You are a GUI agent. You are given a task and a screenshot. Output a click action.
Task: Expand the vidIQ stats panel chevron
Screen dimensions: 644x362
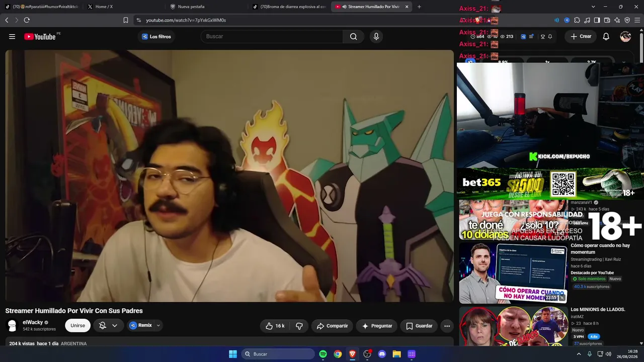pos(624,62)
